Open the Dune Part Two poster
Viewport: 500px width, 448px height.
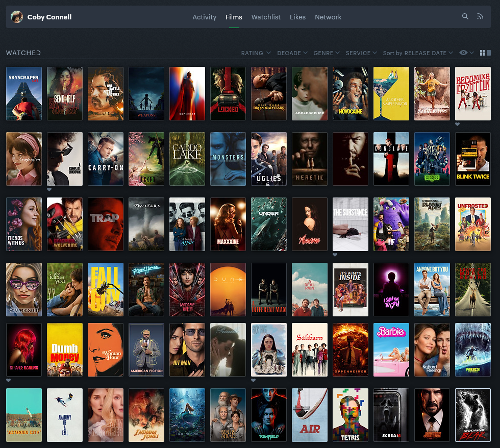click(x=228, y=289)
